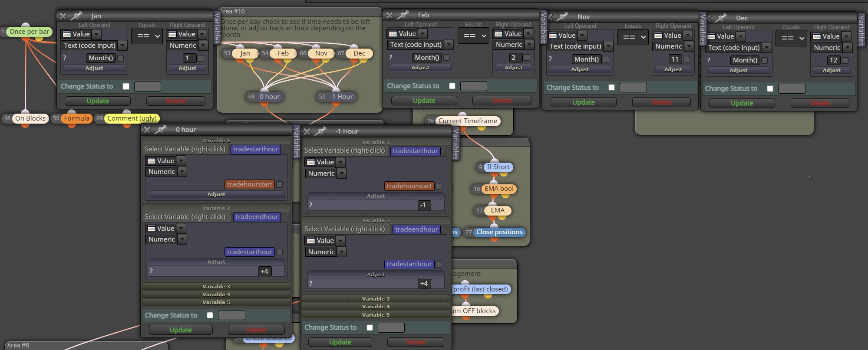This screenshot has width=868, height=350.
Task: Expand Variable 3 section in 0 hour panel
Action: click(x=216, y=287)
